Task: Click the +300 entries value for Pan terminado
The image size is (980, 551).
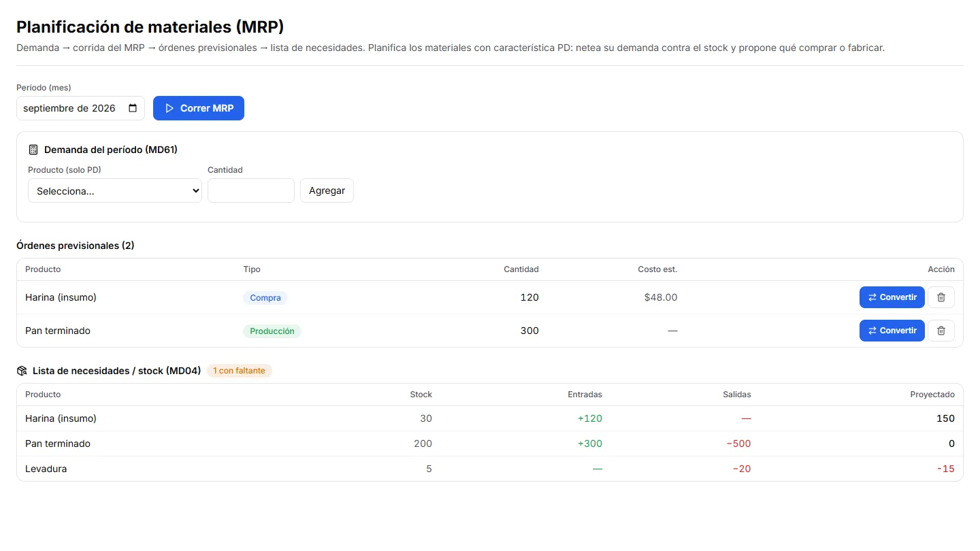Action: tap(590, 444)
